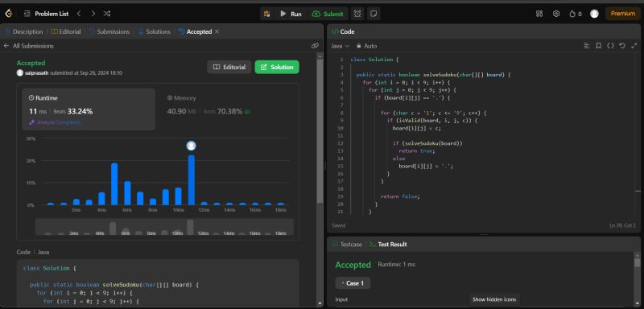Viewport: 644px width, 309px height.
Task: Click the Premium button
Action: (622, 14)
